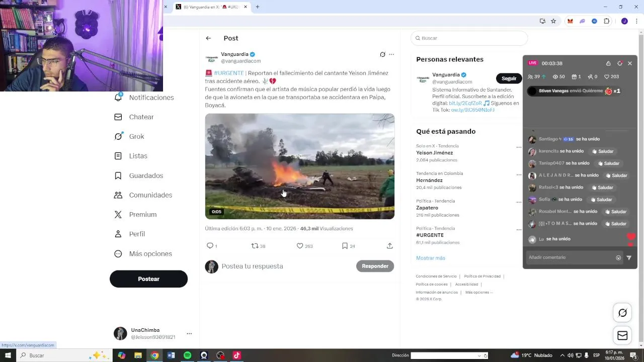Like the post with 263 likes
Image resolution: width=644 pixels, height=362 pixels.
pyautogui.click(x=300, y=246)
